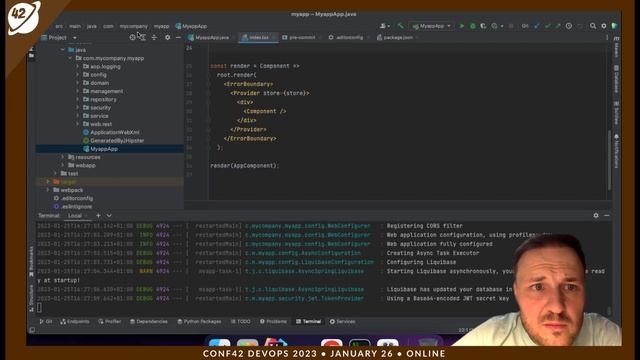This screenshot has width=640, height=360.
Task: Expand the config folder
Action: coord(78,75)
